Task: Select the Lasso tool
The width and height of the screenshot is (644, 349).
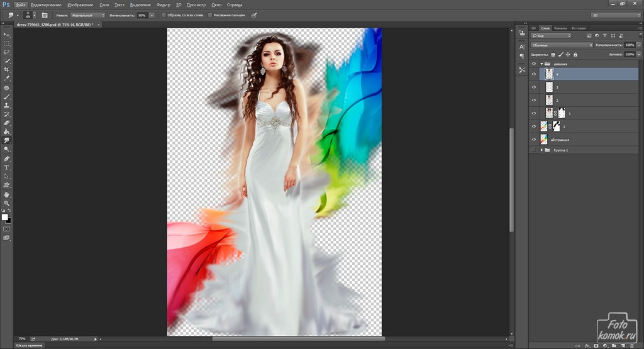Action: click(x=7, y=52)
